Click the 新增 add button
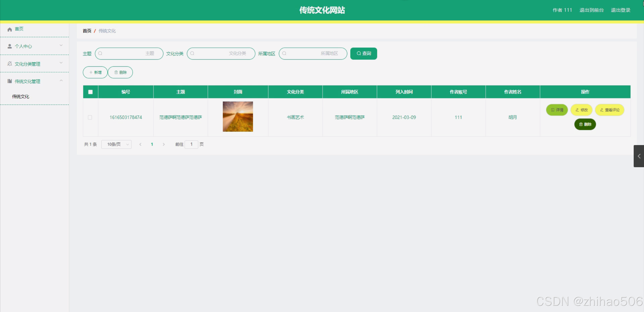 (95, 72)
